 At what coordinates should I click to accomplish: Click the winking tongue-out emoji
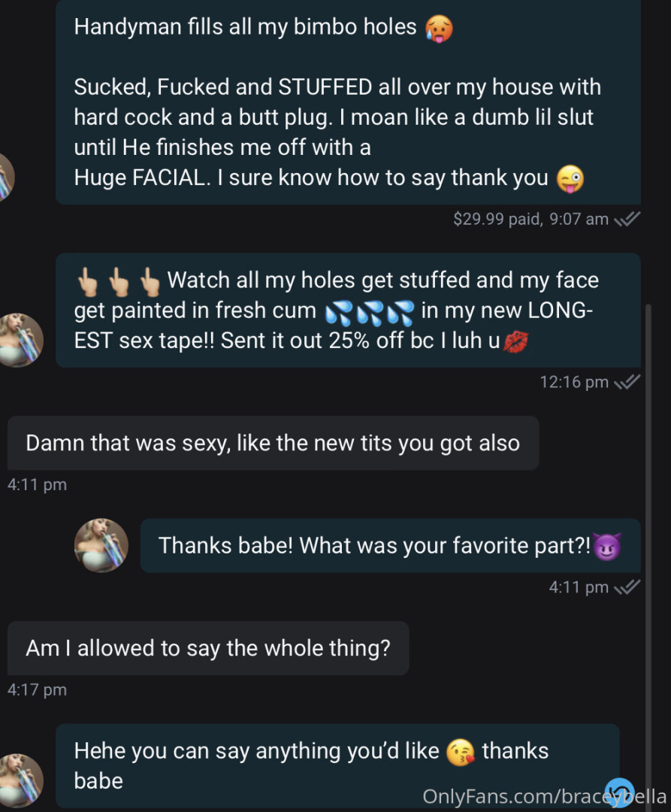[x=570, y=179]
